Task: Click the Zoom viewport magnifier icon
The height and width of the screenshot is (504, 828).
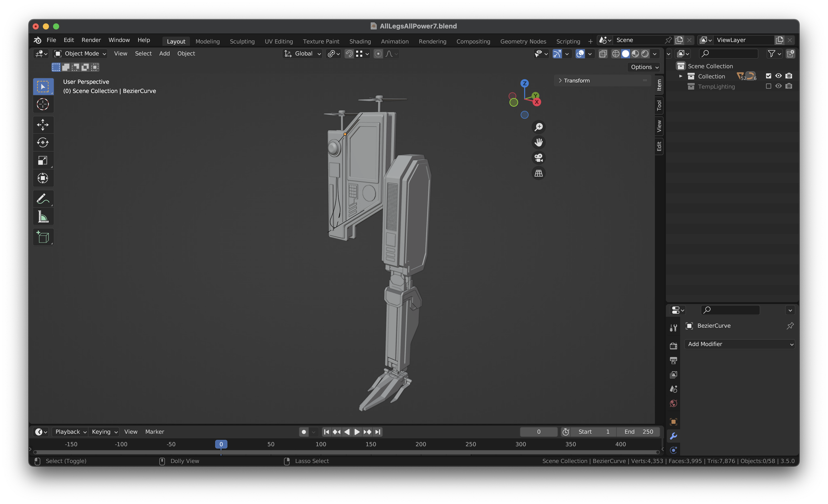Action: [539, 127]
